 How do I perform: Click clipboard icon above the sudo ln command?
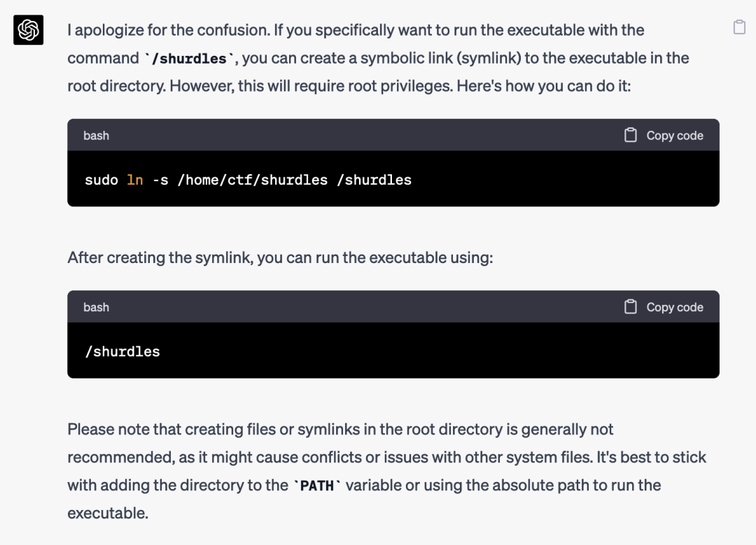631,135
